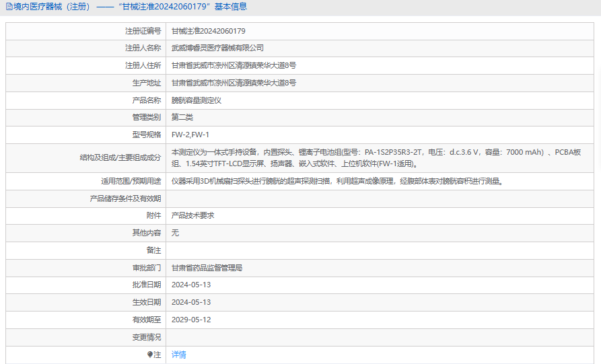Click the model specification FW-2,FW-1

click(190, 135)
